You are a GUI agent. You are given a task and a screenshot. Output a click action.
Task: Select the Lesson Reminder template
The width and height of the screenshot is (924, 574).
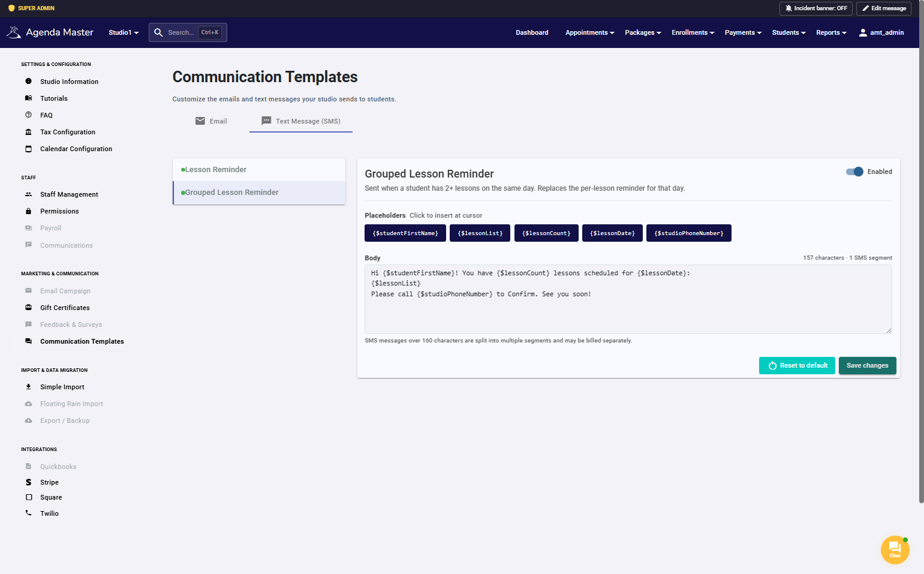[259, 170]
